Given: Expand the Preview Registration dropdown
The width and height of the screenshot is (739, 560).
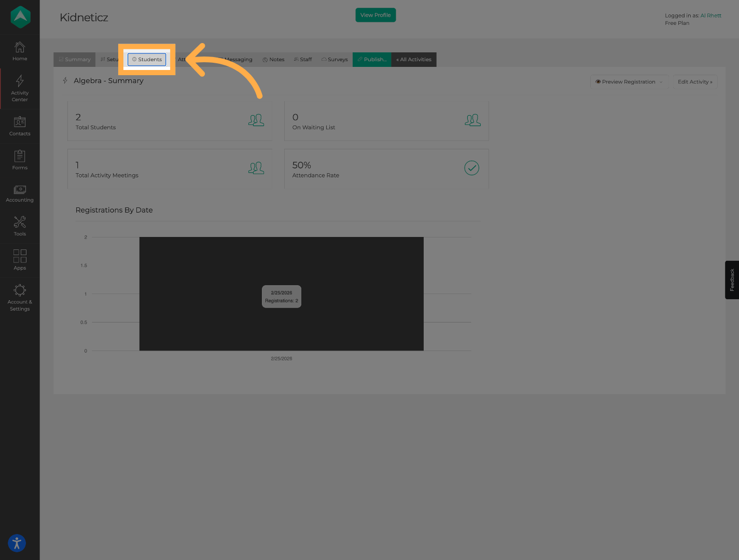Looking at the screenshot, I should (629, 82).
